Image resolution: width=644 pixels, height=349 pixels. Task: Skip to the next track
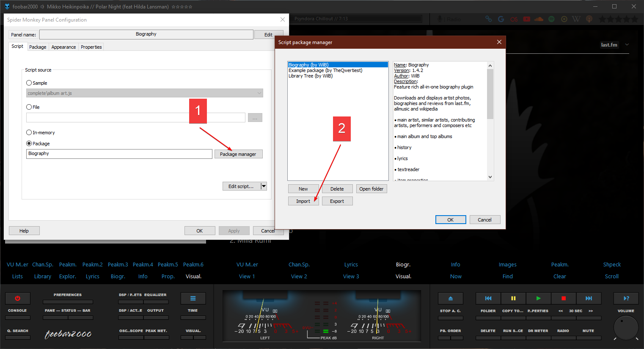[589, 298]
